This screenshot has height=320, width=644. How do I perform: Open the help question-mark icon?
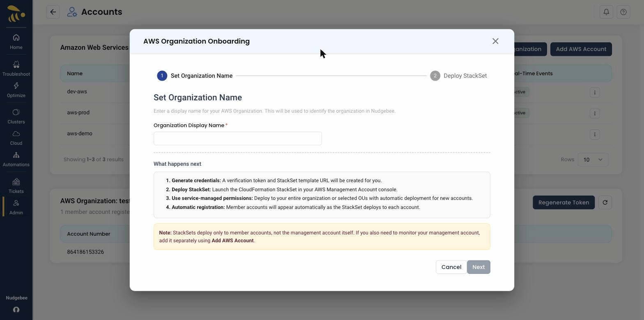click(623, 12)
